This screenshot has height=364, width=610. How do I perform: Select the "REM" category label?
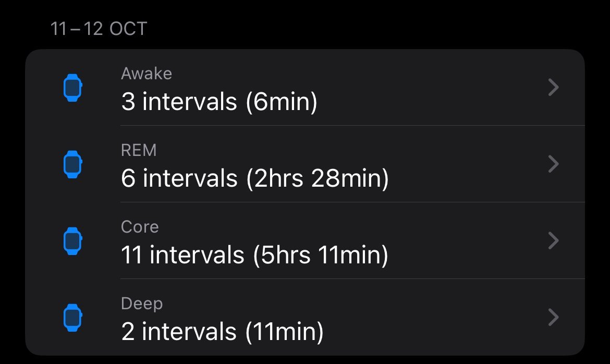click(139, 150)
